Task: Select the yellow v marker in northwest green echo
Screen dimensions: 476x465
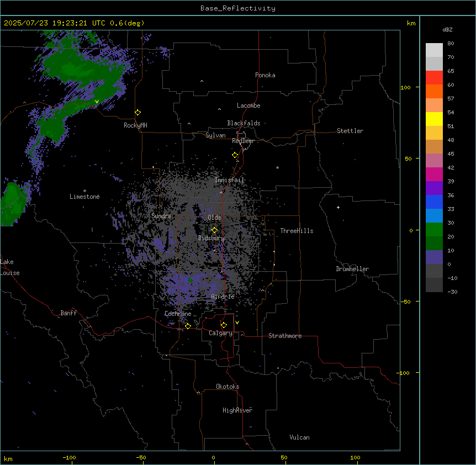Action: (x=97, y=102)
